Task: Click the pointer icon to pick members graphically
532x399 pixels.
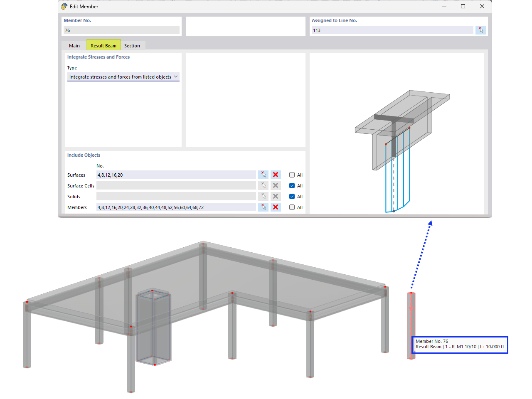Action: tap(263, 207)
